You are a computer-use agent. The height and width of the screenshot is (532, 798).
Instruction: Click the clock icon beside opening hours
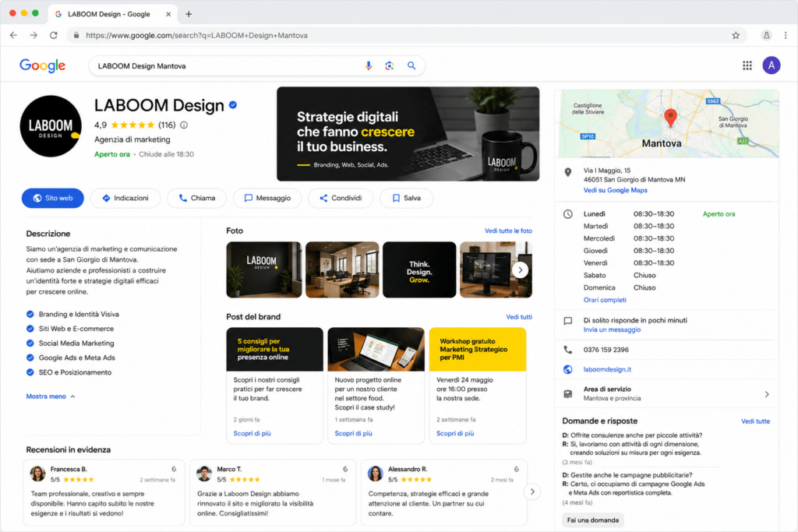tap(568, 214)
